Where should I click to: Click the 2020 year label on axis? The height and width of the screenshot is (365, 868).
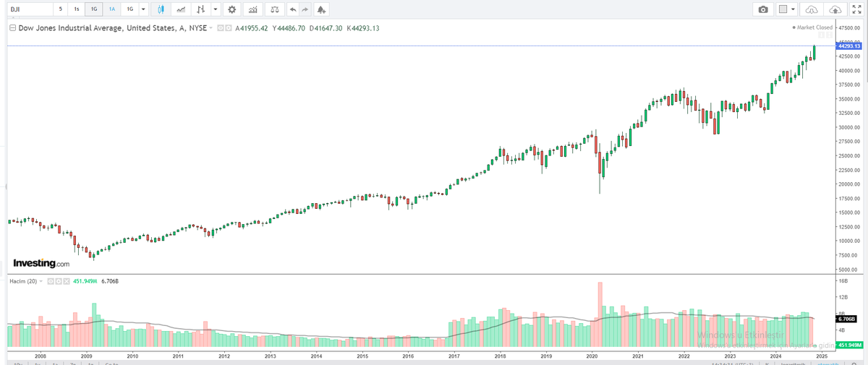pyautogui.click(x=592, y=356)
